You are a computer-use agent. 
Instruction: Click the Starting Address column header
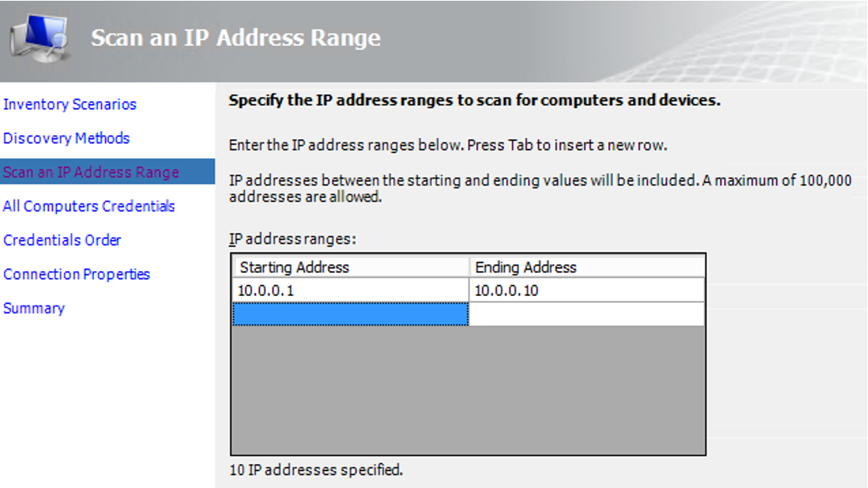pyautogui.click(x=351, y=267)
